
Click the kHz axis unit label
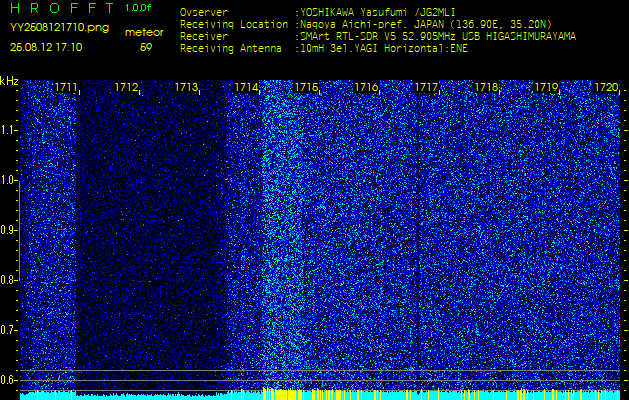point(9,81)
